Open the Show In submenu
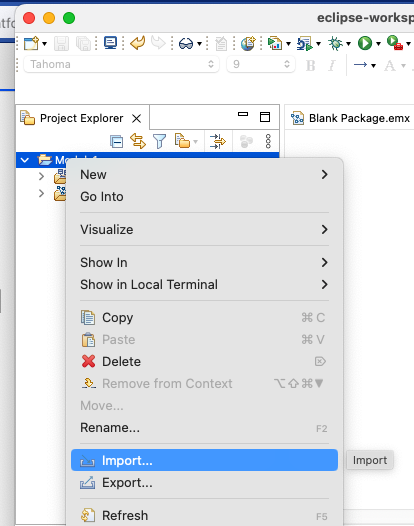This screenshot has height=526, width=414. coord(204,262)
